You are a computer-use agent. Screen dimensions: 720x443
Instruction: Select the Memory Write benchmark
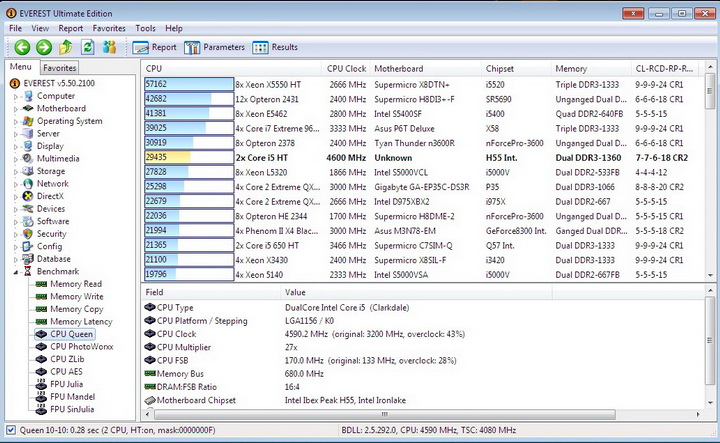(x=77, y=297)
